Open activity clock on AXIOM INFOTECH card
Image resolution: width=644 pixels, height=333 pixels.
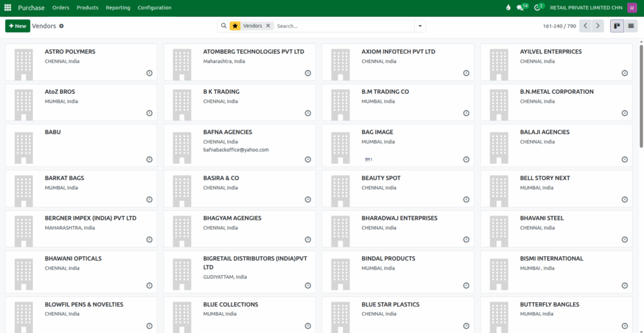click(466, 73)
